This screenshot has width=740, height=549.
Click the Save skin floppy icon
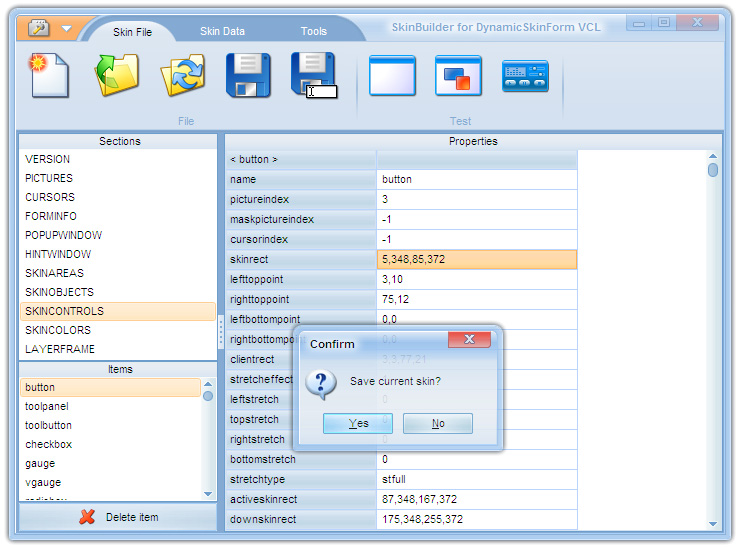[248, 76]
